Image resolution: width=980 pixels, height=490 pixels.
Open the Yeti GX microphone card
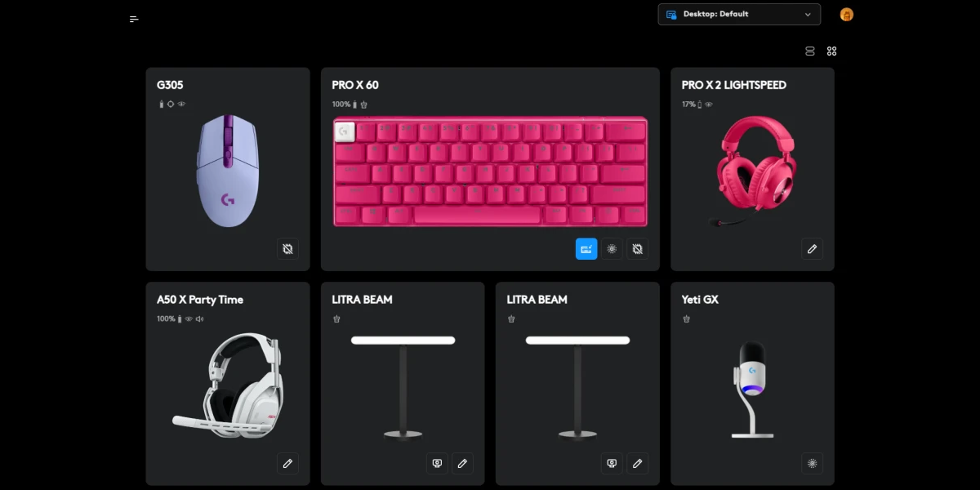tap(752, 384)
